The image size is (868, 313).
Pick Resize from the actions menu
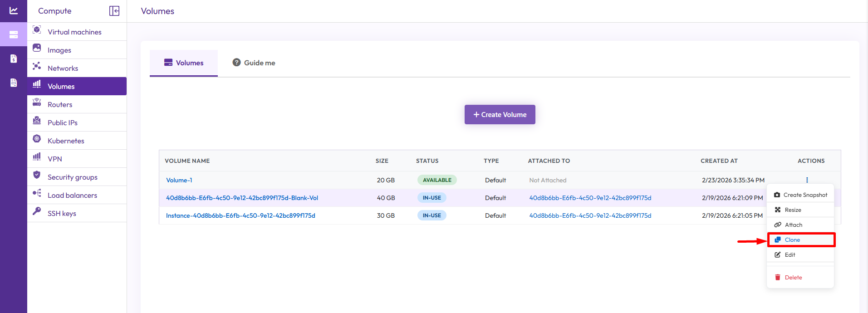[792, 210]
